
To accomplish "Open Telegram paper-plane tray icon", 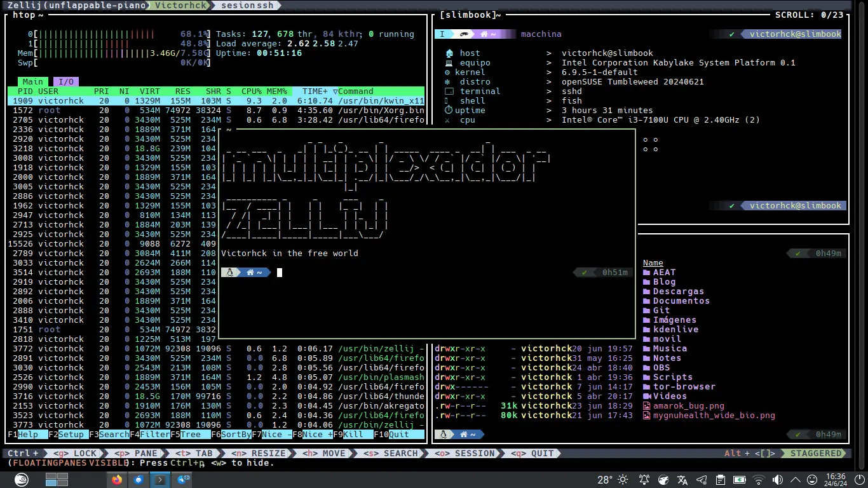I will (702, 480).
